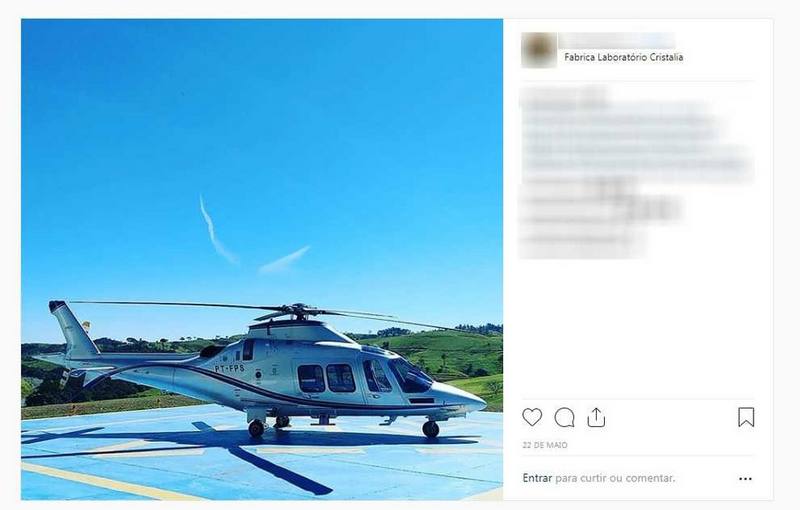Open the three-dot more options menu
The image size is (800, 510).
point(745,478)
